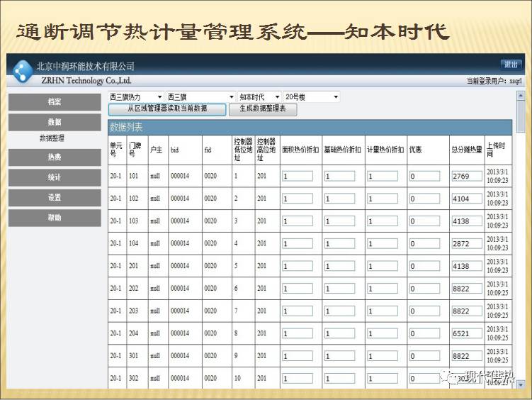Viewport: 532px width, 400px height.
Task: Open the 档案 sidebar menu
Action: 55,102
